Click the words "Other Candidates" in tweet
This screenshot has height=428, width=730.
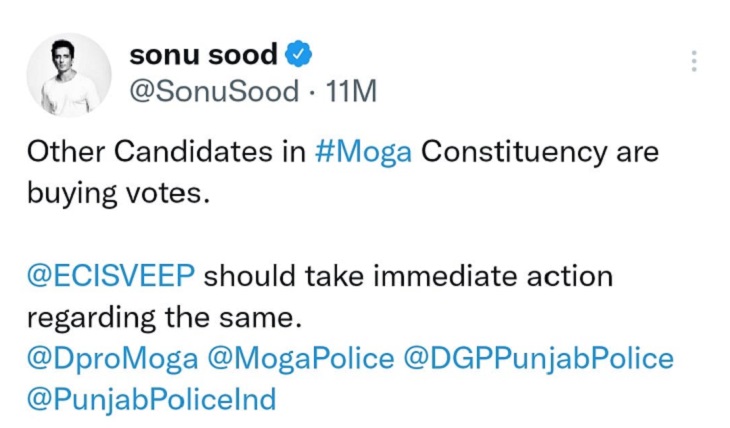[x=134, y=152]
